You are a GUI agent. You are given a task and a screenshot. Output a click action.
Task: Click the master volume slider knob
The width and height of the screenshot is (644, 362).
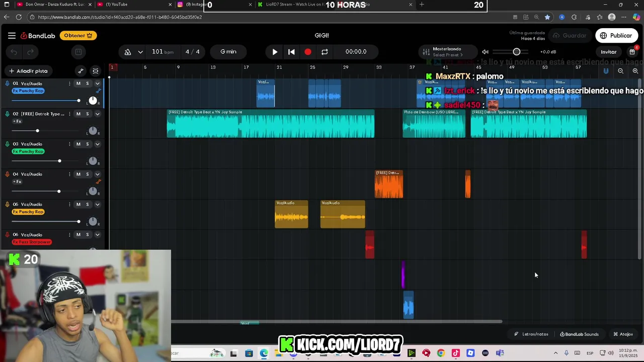516,52
